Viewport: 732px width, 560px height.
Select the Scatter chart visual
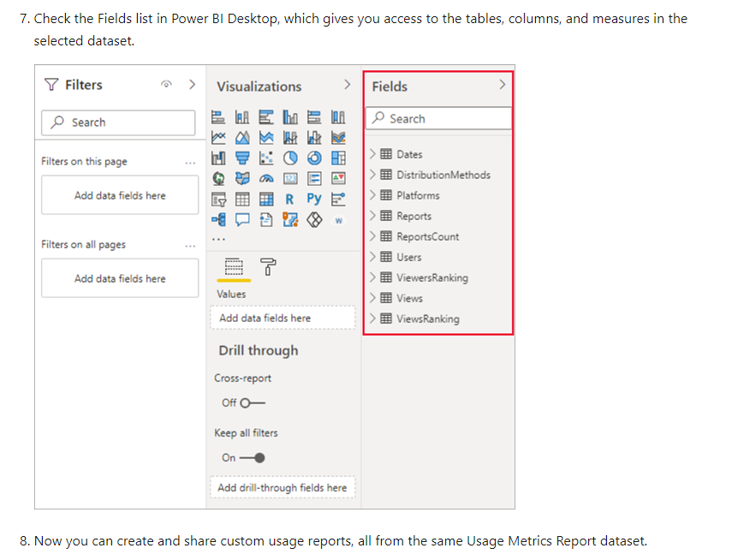pos(266,158)
